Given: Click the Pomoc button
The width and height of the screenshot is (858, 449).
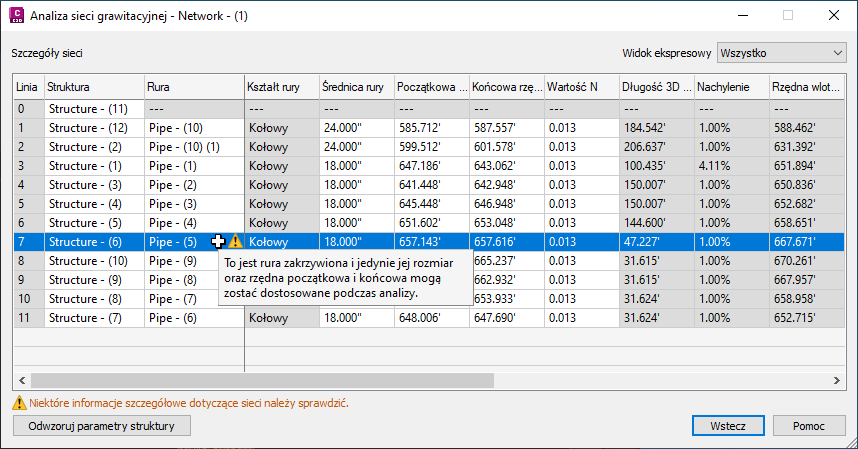Looking at the screenshot, I should pyautogui.click(x=809, y=425).
